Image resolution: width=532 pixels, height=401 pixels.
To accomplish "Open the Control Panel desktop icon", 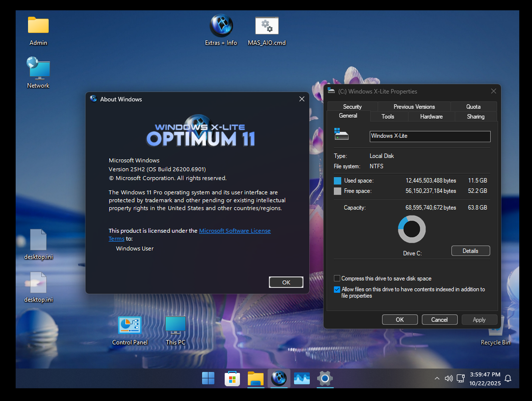I will 130,330.
